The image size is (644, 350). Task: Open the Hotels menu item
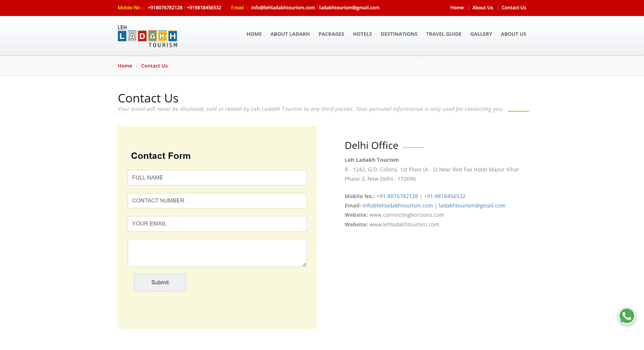tap(362, 34)
